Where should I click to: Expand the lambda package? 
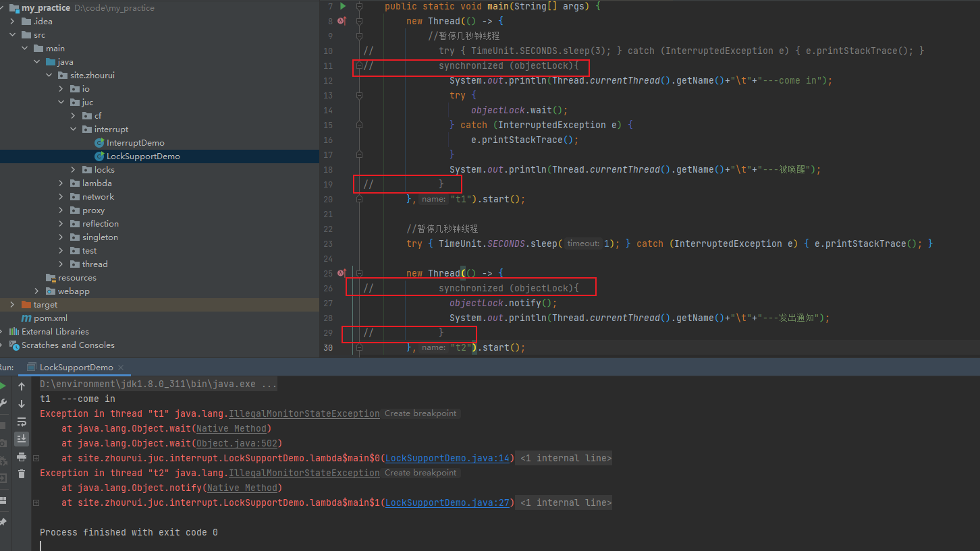click(x=61, y=183)
